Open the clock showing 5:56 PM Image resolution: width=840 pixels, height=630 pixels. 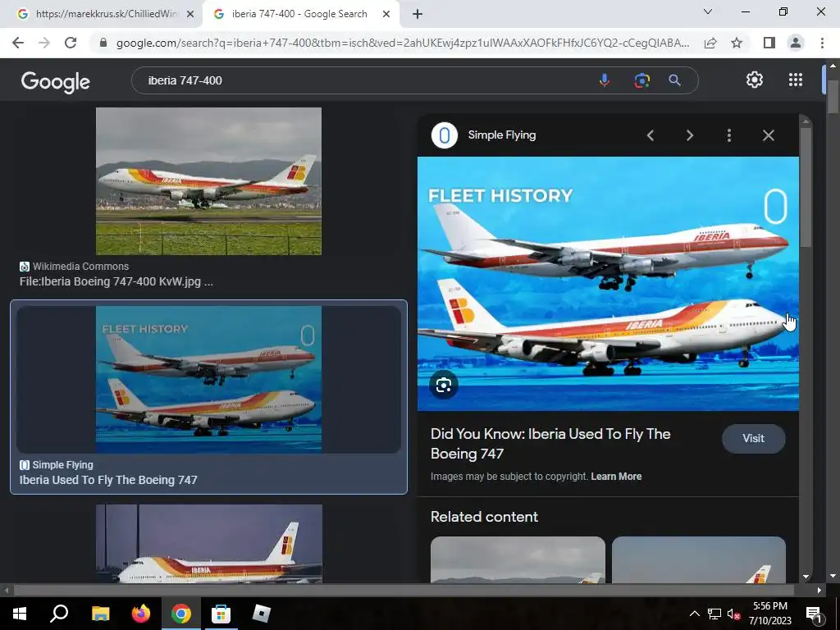pyautogui.click(x=769, y=614)
